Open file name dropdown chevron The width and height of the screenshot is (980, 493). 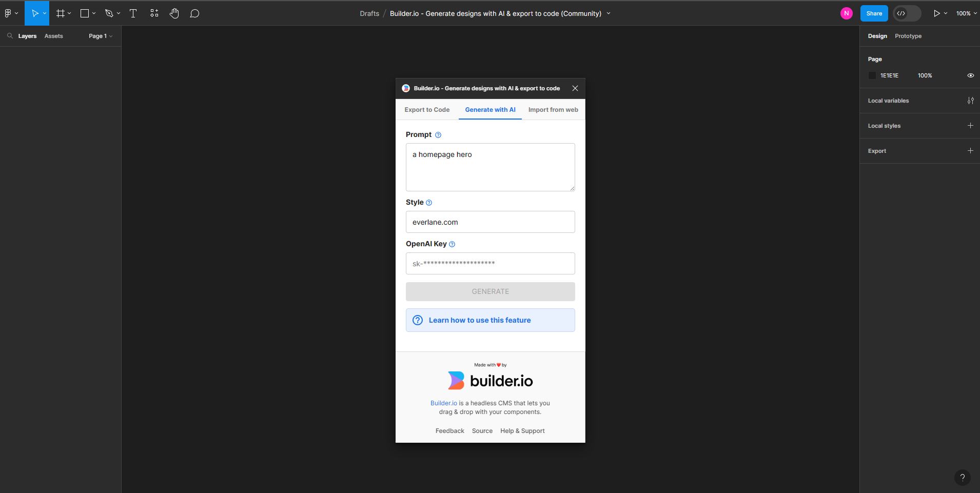609,13
